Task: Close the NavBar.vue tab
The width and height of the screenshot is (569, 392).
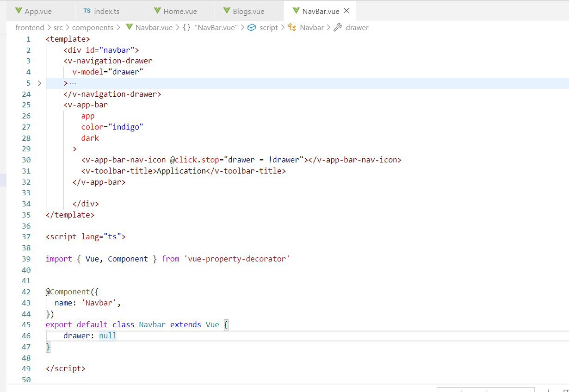Action: pos(347,11)
